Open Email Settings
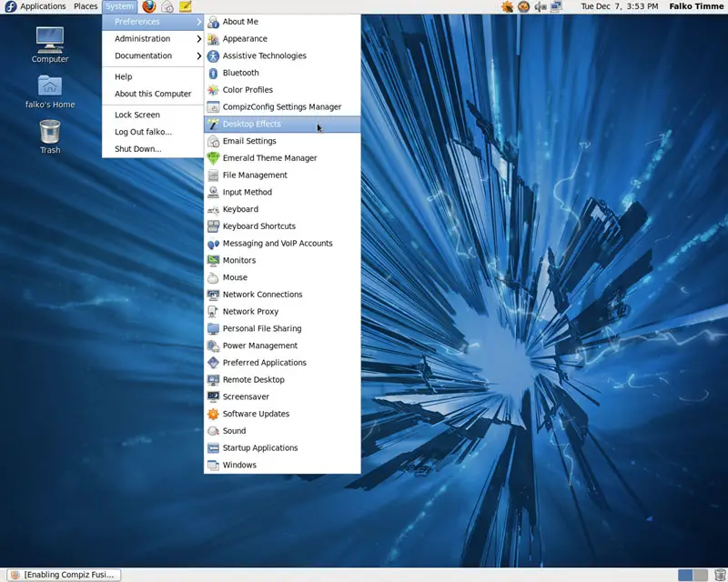The image size is (728, 582). (282, 141)
